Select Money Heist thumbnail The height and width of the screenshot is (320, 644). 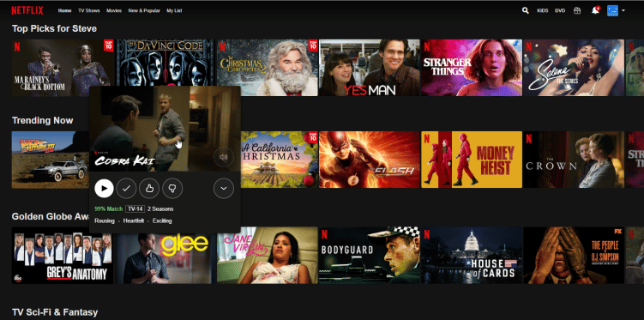click(x=472, y=160)
